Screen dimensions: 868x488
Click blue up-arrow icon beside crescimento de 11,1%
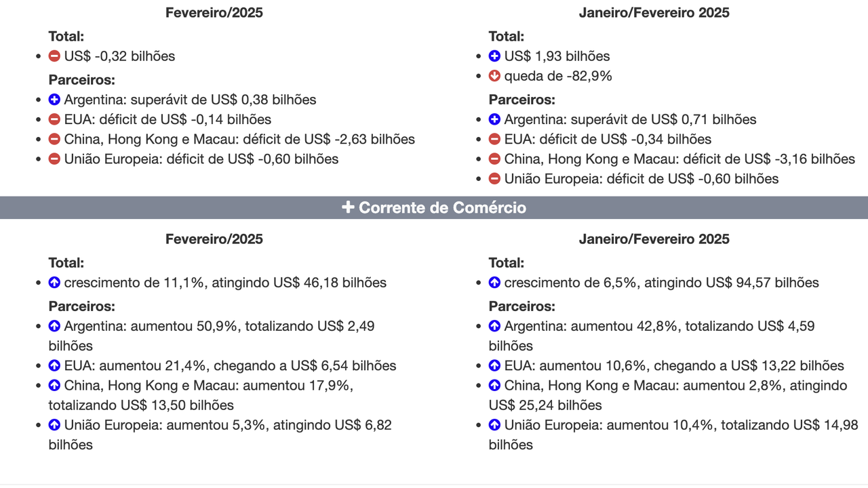pyautogui.click(x=55, y=283)
